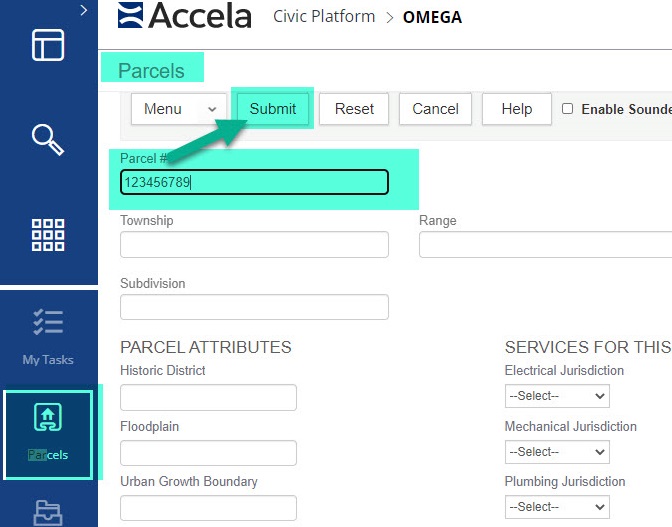Viewport: 672px width, 527px height.
Task: Expand the Mechanical Jurisdiction dropdown
Action: 556,452
